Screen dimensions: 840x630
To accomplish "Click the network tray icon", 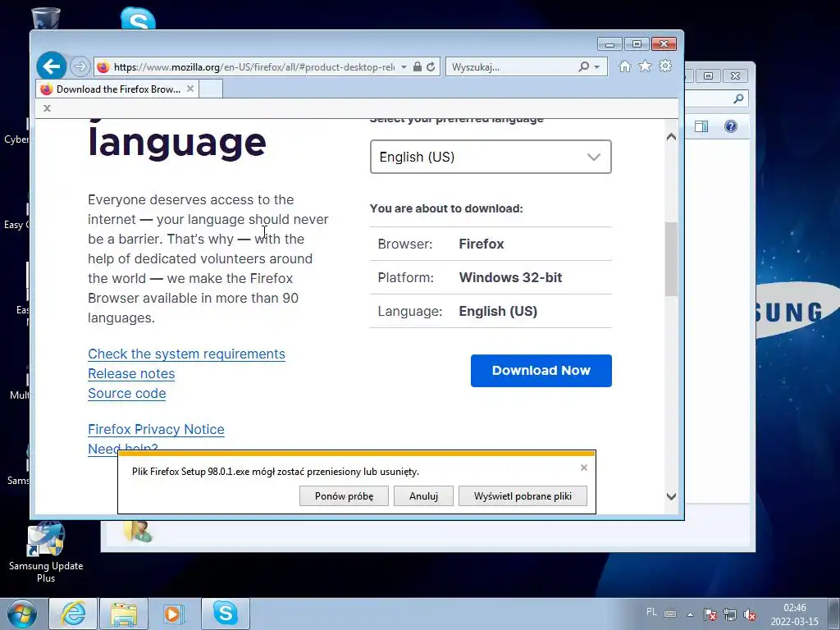I will tap(730, 614).
